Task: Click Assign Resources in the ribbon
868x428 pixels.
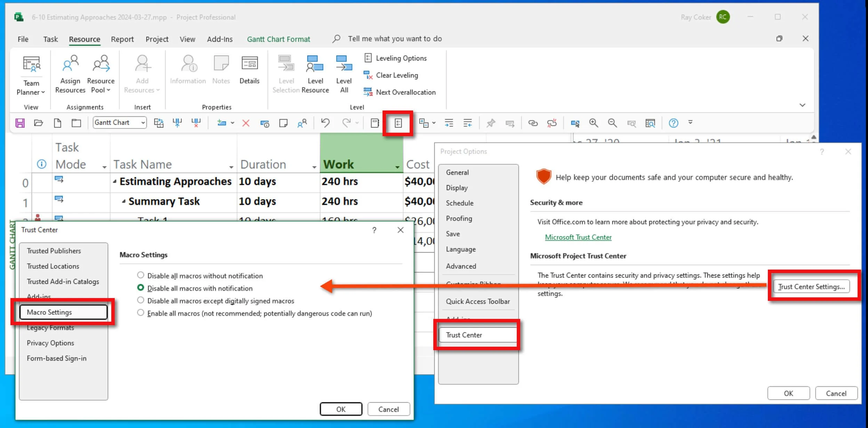Action: tap(70, 74)
